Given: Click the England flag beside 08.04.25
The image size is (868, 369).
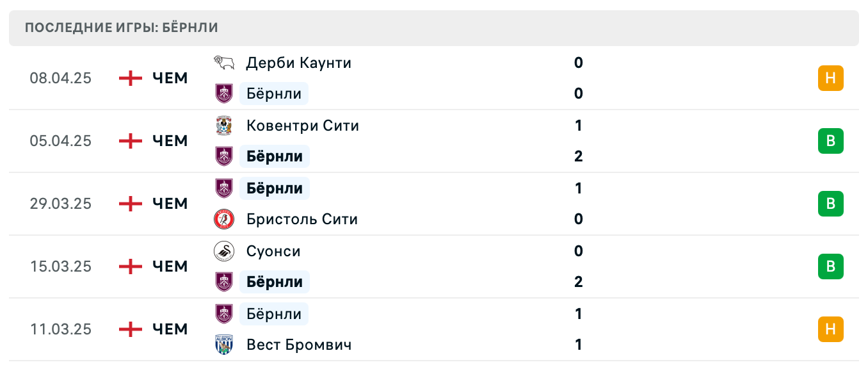Looking at the screenshot, I should pyautogui.click(x=130, y=78).
